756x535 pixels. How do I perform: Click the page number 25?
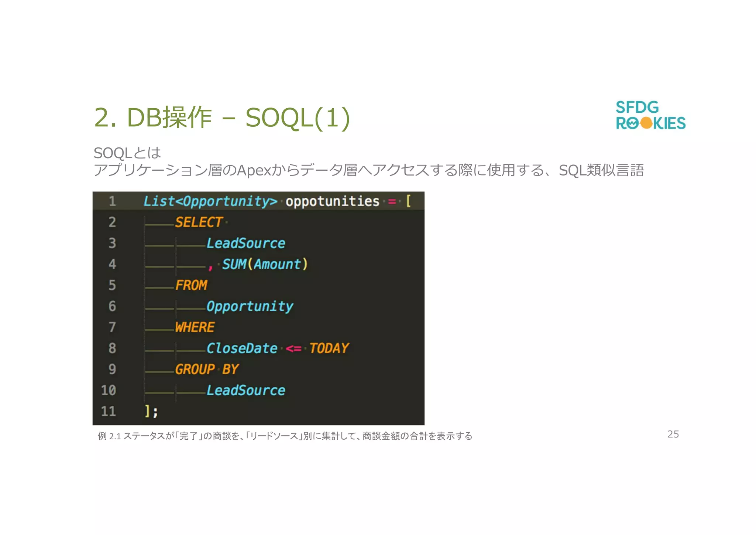673,435
